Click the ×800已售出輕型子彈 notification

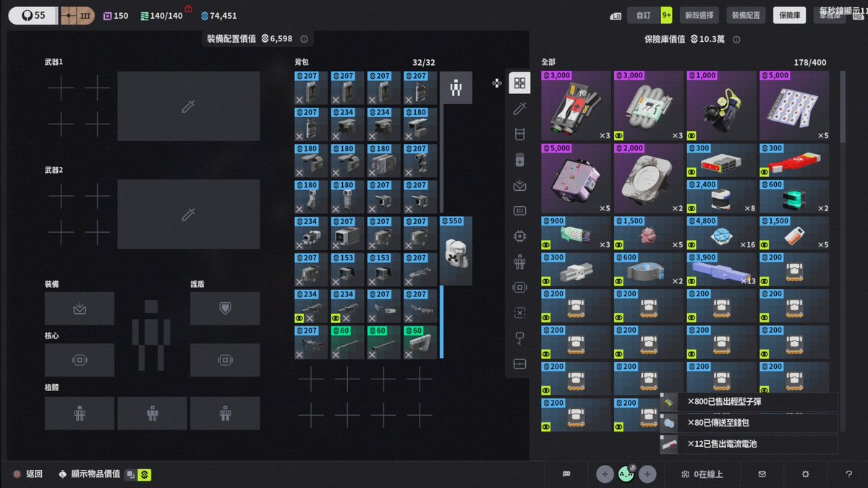749,402
